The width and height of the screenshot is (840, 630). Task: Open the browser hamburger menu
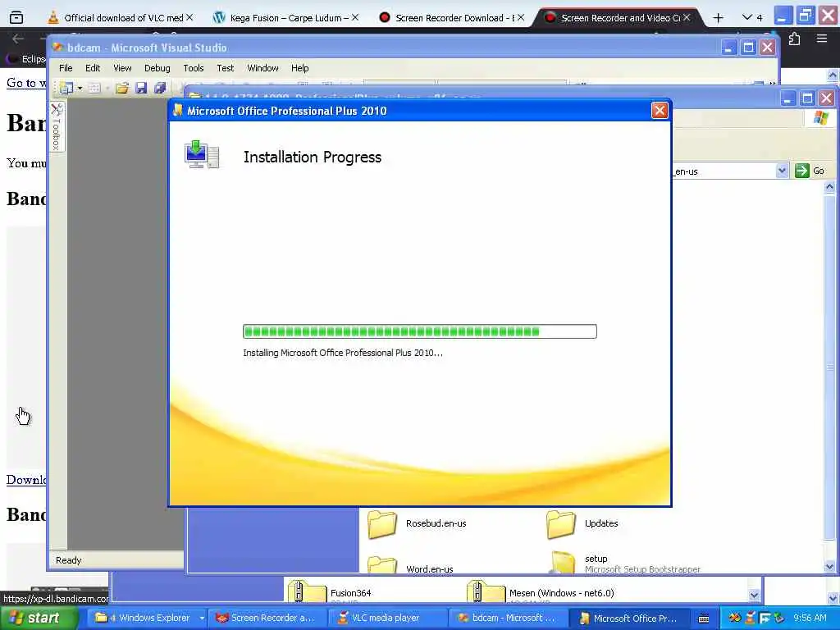point(822,39)
